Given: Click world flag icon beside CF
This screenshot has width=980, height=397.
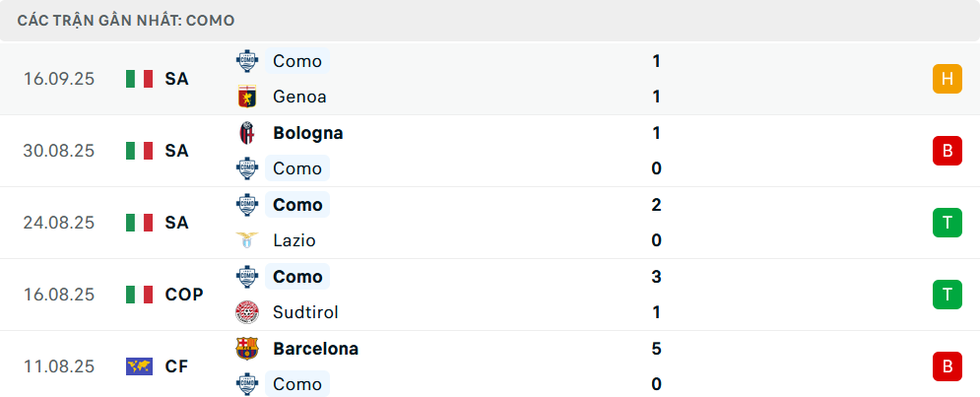Looking at the screenshot, I should [140, 366].
